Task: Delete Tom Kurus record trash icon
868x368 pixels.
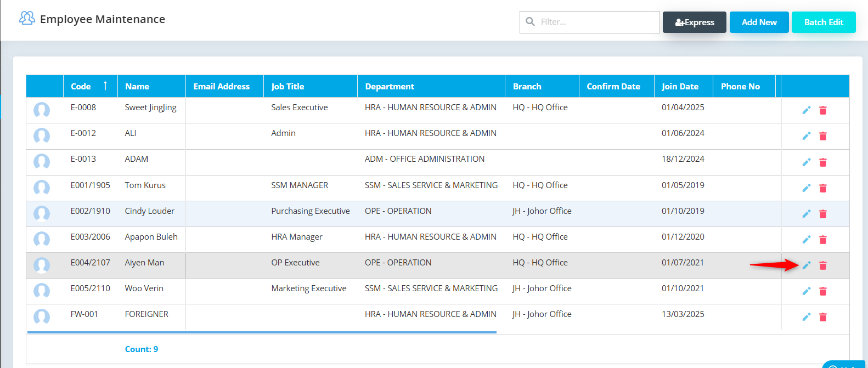Action: click(822, 188)
